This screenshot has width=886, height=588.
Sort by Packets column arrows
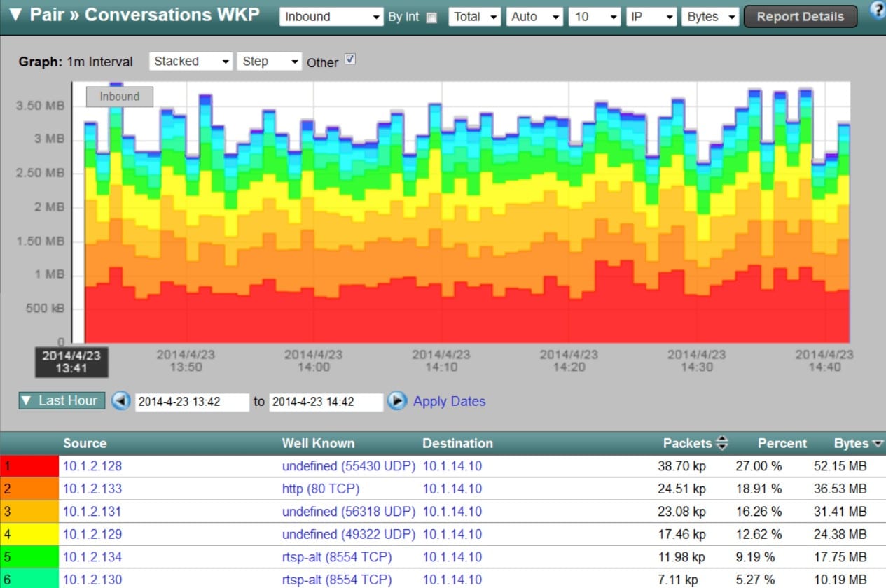click(723, 443)
